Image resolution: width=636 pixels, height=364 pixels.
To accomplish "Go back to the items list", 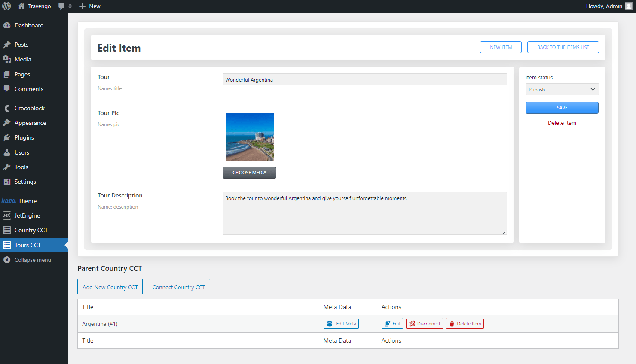I will [x=563, y=47].
